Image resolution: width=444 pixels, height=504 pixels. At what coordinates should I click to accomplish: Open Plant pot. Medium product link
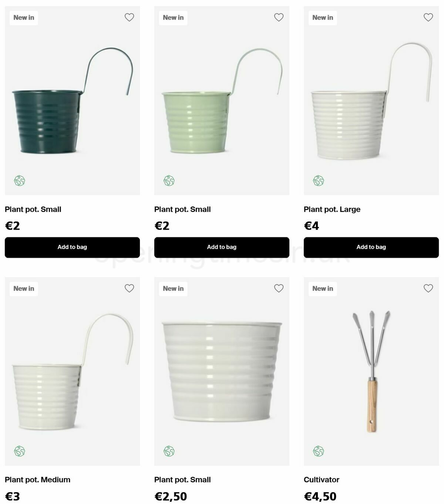tap(37, 480)
